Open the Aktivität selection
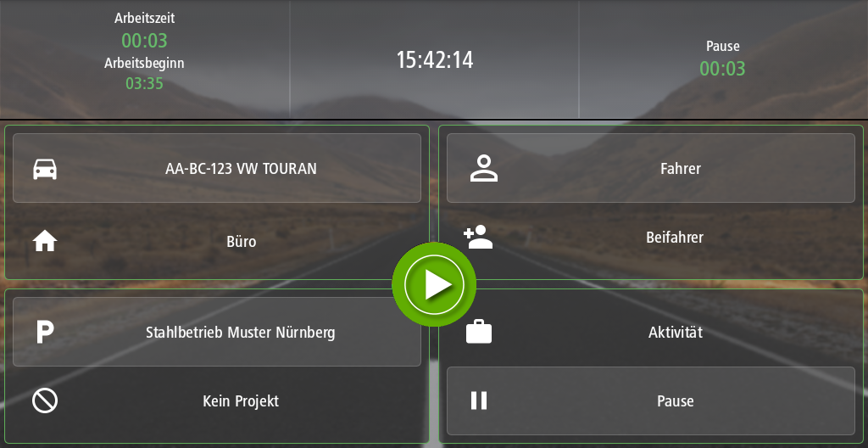 (651, 332)
